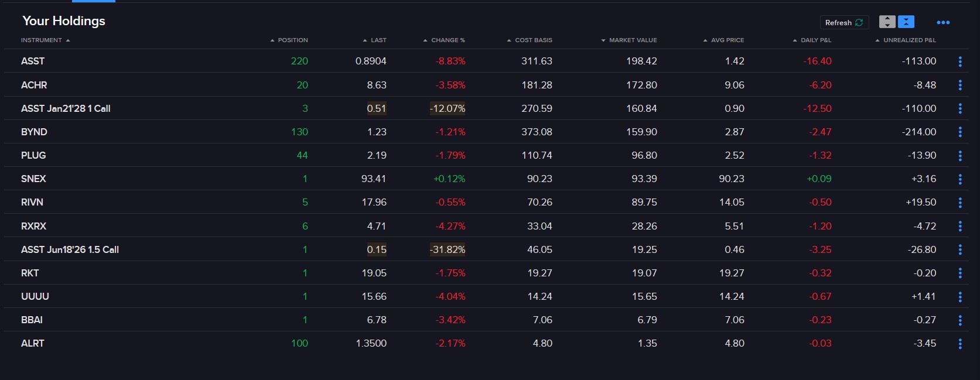The width and height of the screenshot is (980, 380).
Task: Open the three-dot menu for the BYND row
Action: point(960,132)
